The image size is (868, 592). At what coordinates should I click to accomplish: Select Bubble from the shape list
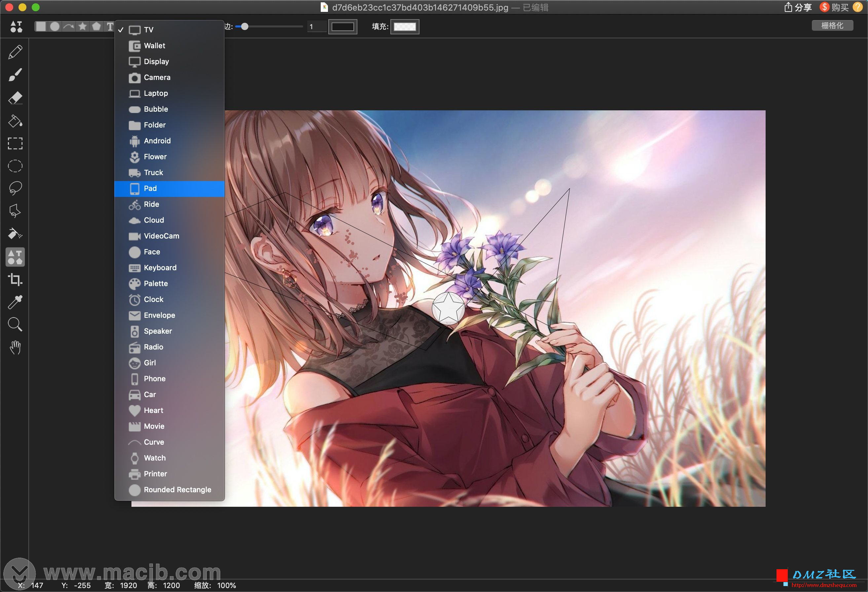coord(169,109)
